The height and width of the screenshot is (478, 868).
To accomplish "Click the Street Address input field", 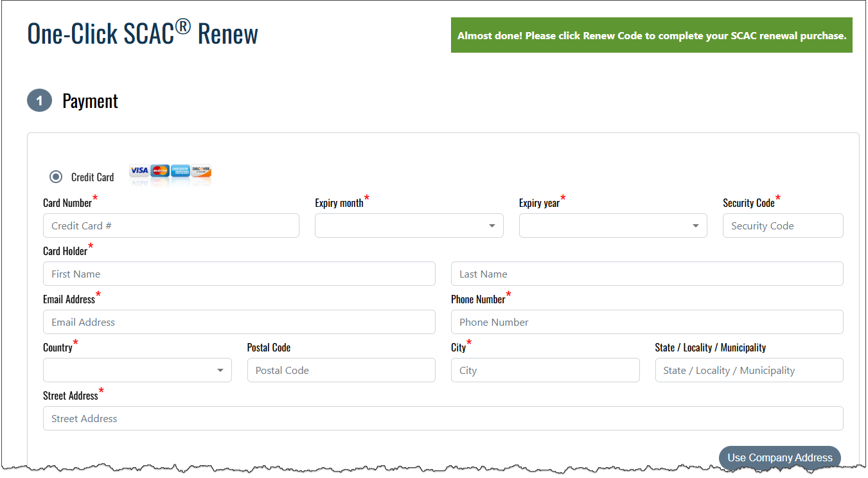I will coord(443,418).
